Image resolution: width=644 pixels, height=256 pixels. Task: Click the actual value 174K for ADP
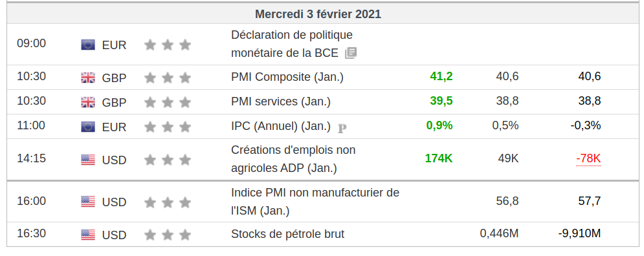pyautogui.click(x=439, y=158)
